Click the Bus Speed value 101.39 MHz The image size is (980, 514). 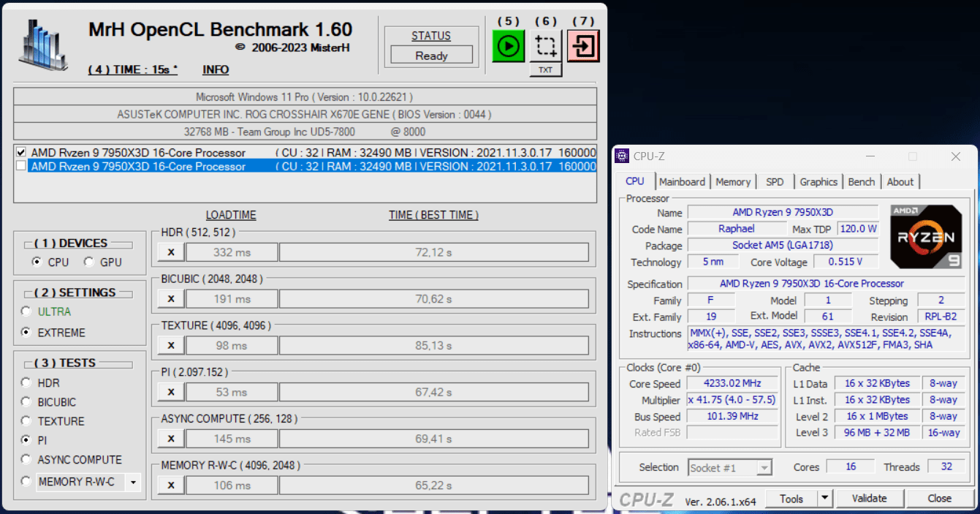(x=732, y=416)
